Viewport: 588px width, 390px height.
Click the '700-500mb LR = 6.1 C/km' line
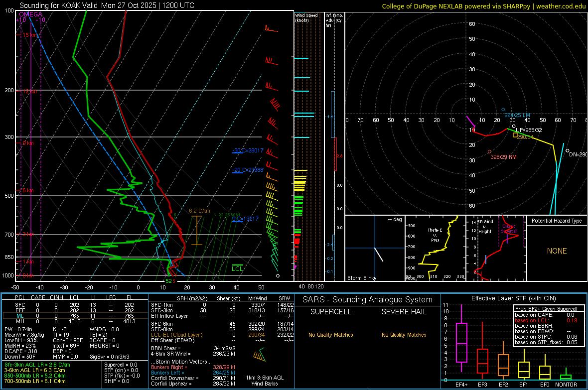(x=35, y=381)
